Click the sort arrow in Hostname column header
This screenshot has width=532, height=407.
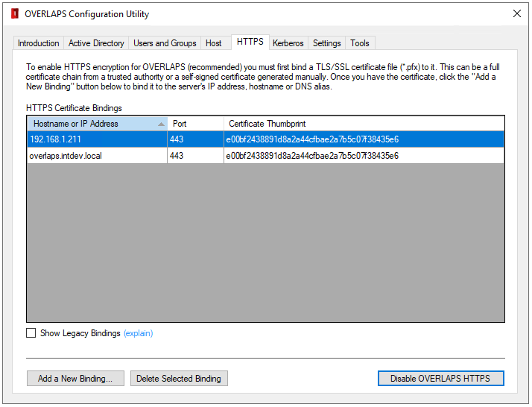click(x=161, y=124)
